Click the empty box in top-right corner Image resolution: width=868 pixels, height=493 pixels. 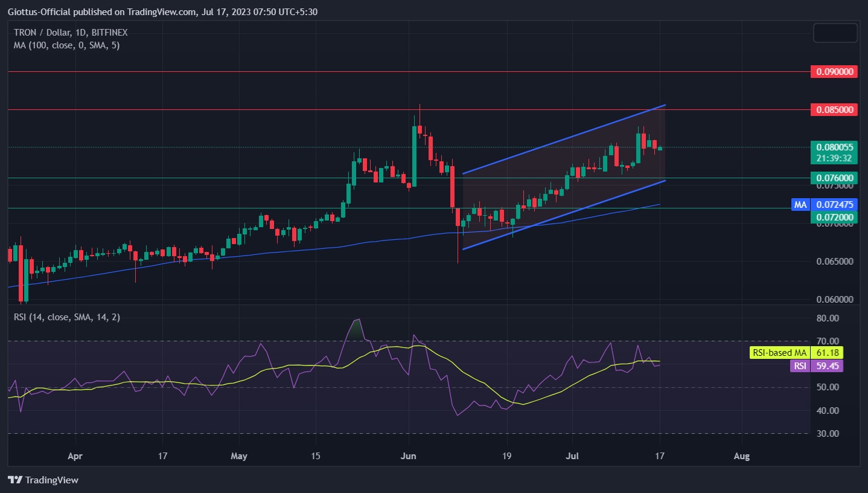pyautogui.click(x=835, y=33)
